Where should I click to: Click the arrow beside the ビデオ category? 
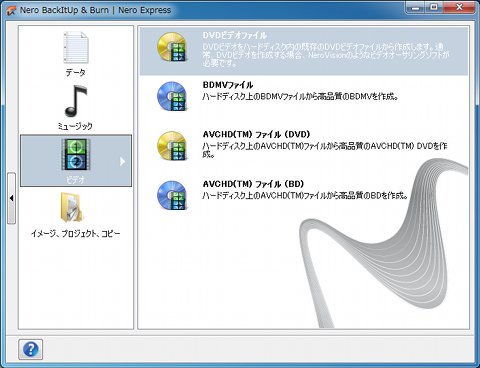click(x=122, y=161)
